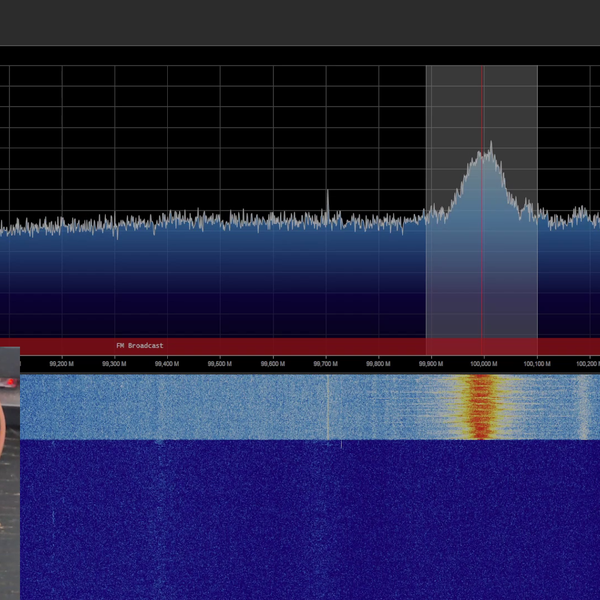Tune to the 99,500 M scale label
600x600 pixels.
[220, 365]
